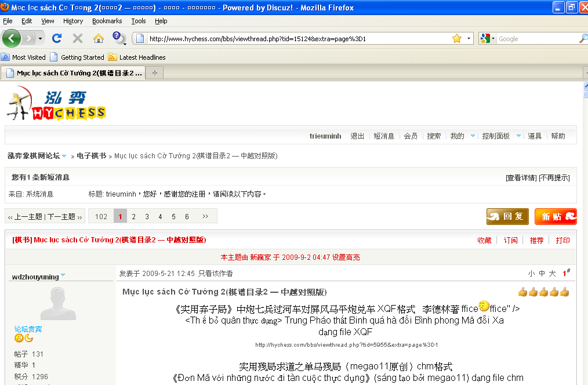Open the Edit menu
The height and width of the screenshot is (385, 588).
[x=27, y=21]
